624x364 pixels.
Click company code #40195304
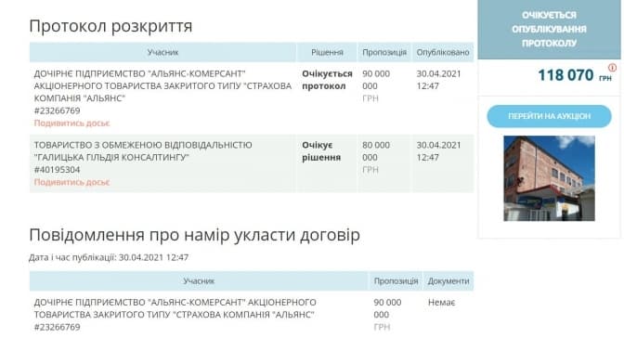[x=57, y=170]
